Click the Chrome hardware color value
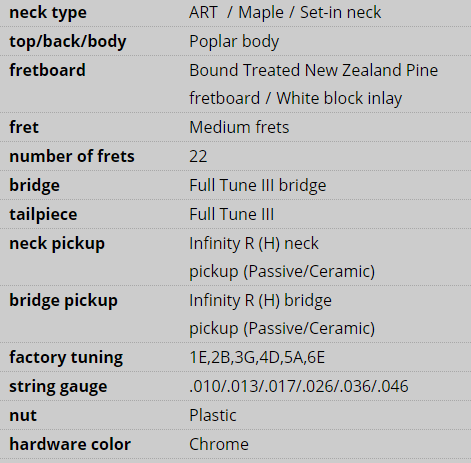 point(219,444)
